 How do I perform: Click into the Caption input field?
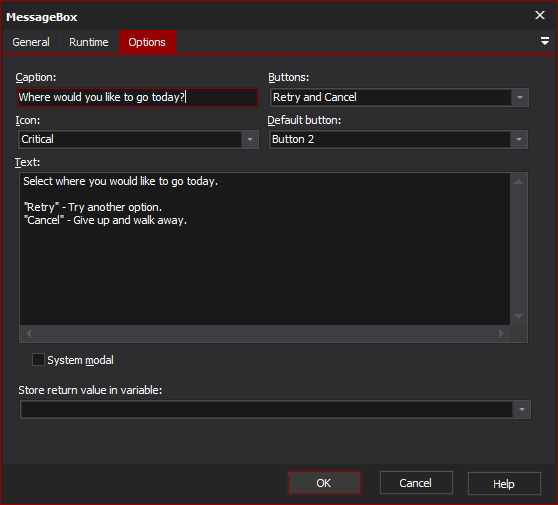tap(137, 97)
